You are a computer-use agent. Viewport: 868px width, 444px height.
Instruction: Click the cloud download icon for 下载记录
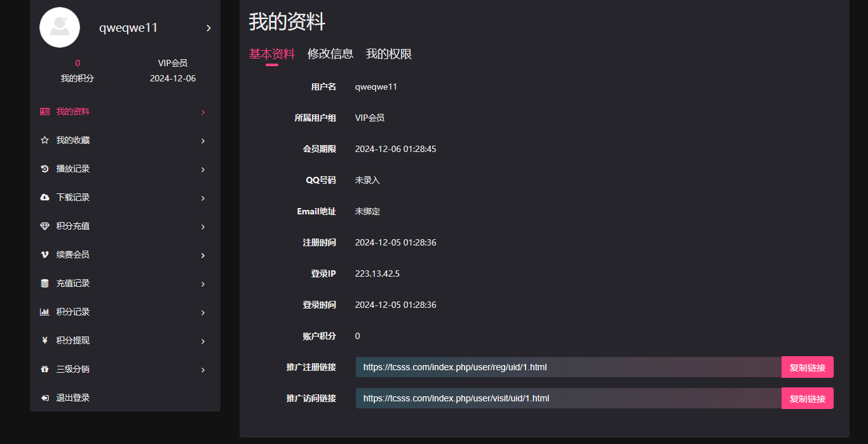coord(44,198)
